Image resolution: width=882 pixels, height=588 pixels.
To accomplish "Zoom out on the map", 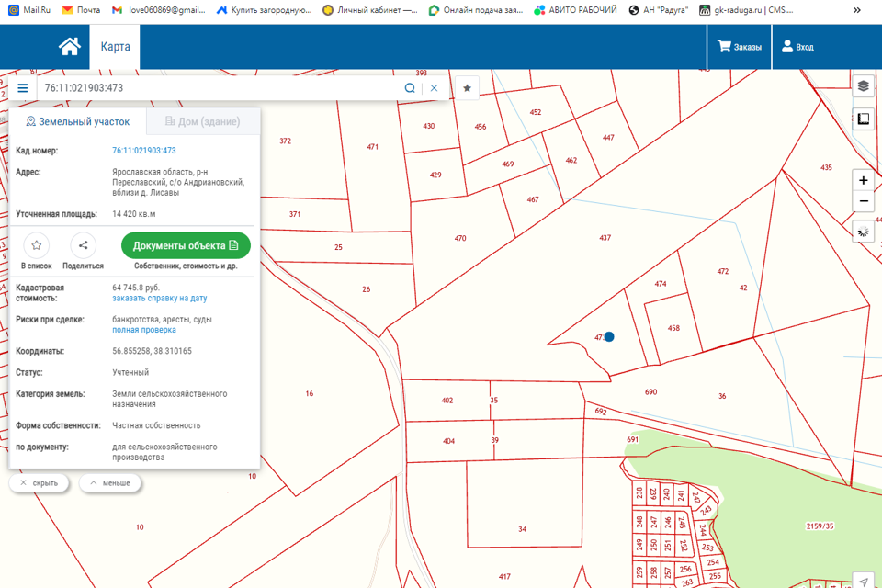I will [863, 202].
